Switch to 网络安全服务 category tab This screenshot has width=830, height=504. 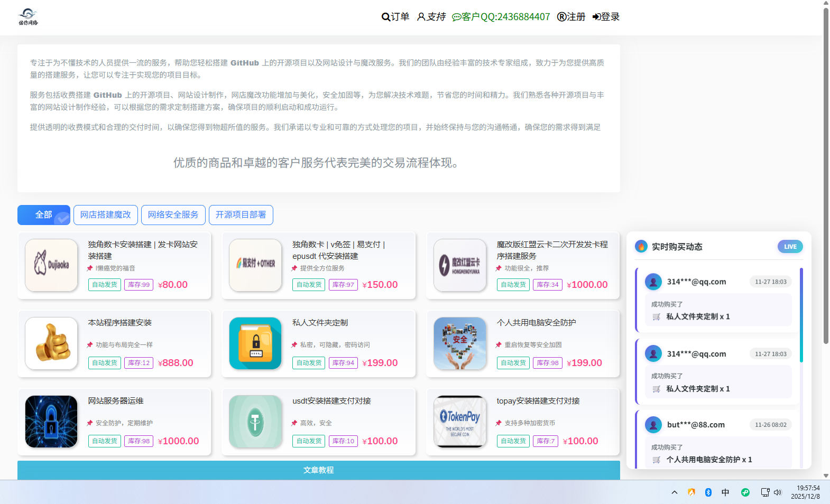(x=173, y=215)
